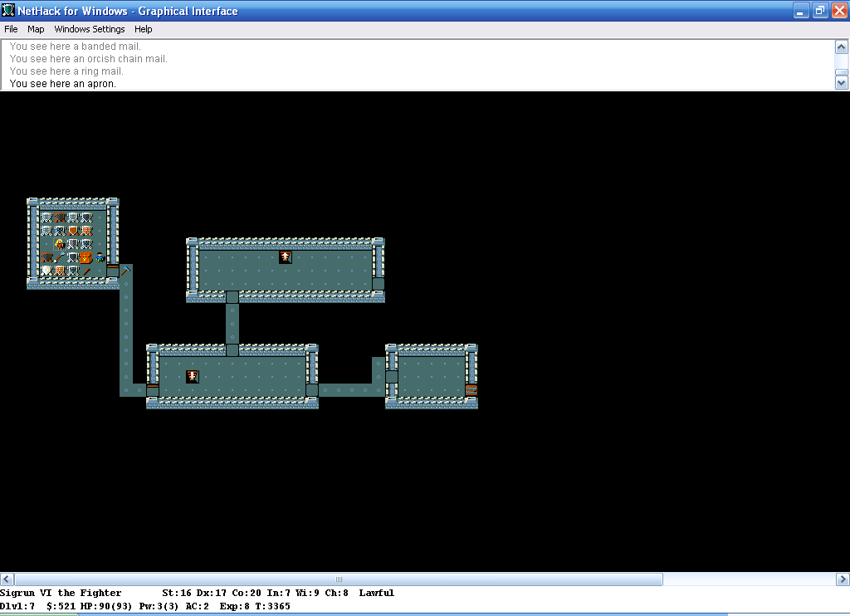Image resolution: width=850 pixels, height=616 pixels.
Task: Click horizontal scrollbar left arrow
Action: 7,579
